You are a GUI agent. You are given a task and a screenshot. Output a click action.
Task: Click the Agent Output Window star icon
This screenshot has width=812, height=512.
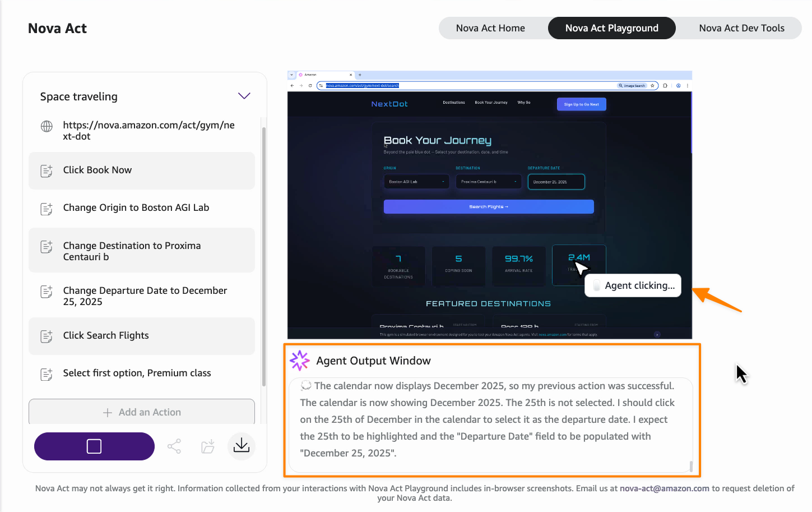(299, 361)
